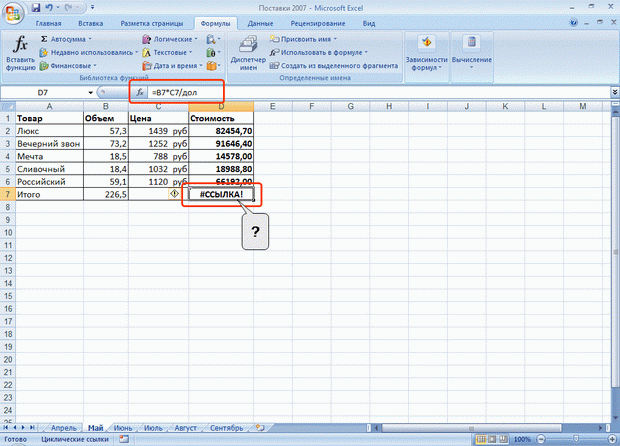Switch to Август sheet tab
Screen dimensions: 620x446
(x=185, y=428)
